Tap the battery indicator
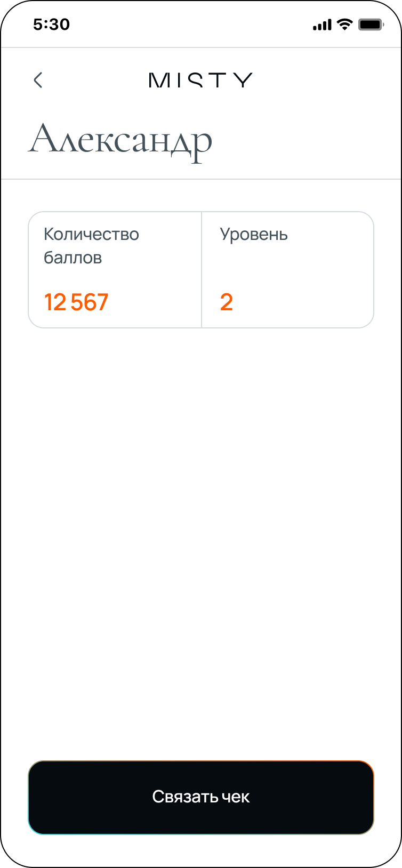This screenshot has width=402, height=868. point(371,23)
